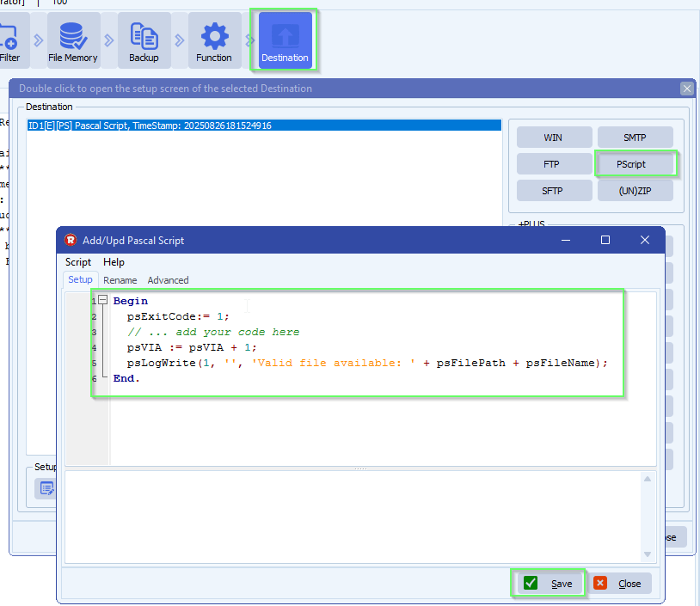This screenshot has height=606, width=700.
Task: Click the FTP destination button
Action: tap(554, 164)
